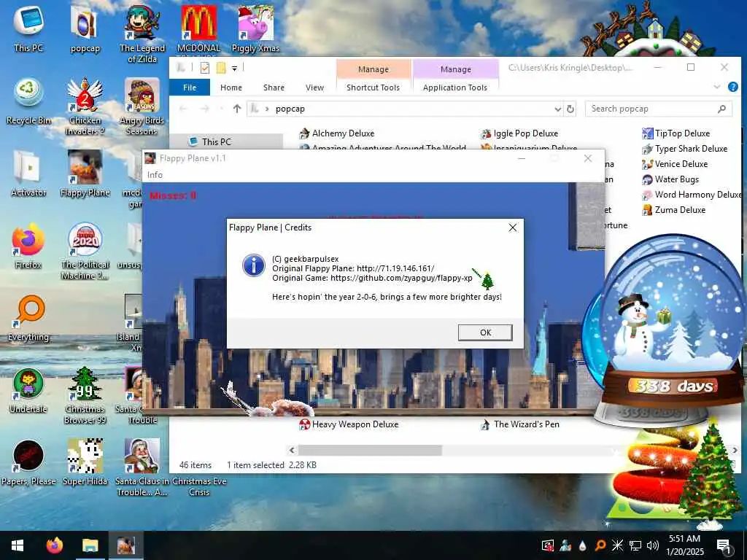Switch to the View ribbon tab
The image size is (747, 560).
[x=314, y=87]
